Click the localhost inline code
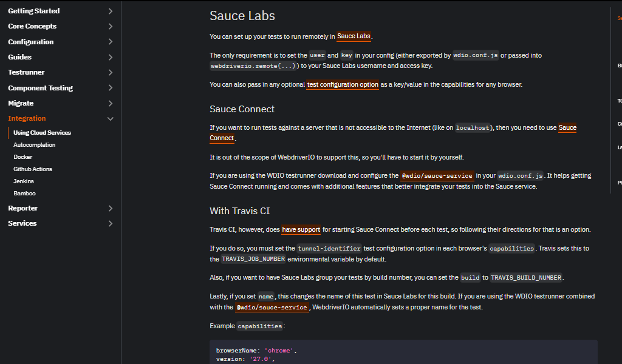 click(473, 128)
